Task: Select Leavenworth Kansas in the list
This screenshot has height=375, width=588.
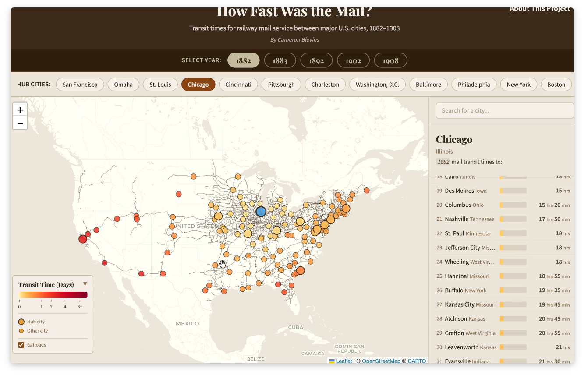Action: pos(502,347)
